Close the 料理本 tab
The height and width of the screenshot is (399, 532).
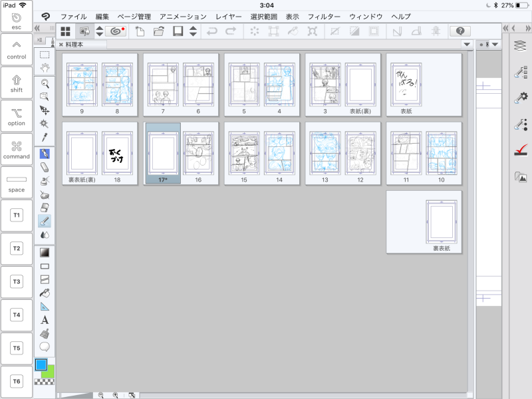tap(61, 45)
